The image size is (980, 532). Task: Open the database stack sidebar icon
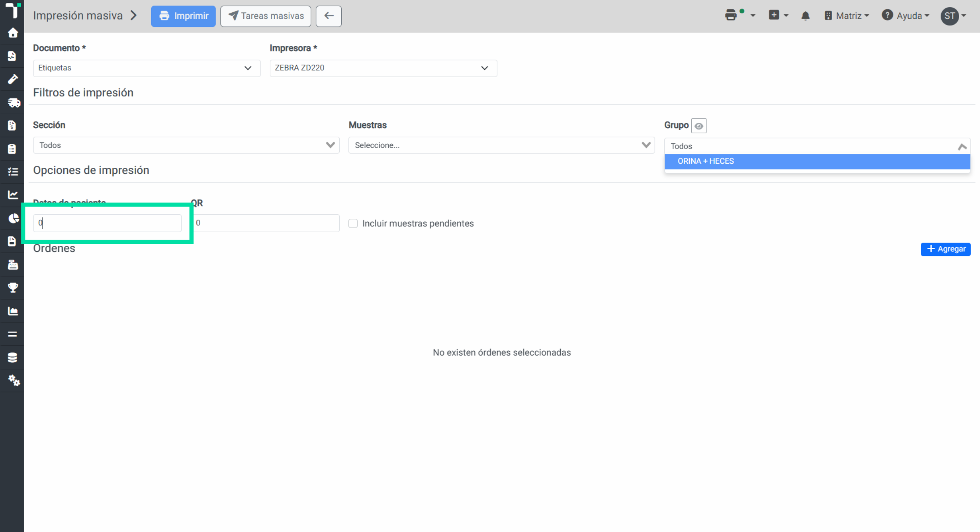pyautogui.click(x=12, y=357)
